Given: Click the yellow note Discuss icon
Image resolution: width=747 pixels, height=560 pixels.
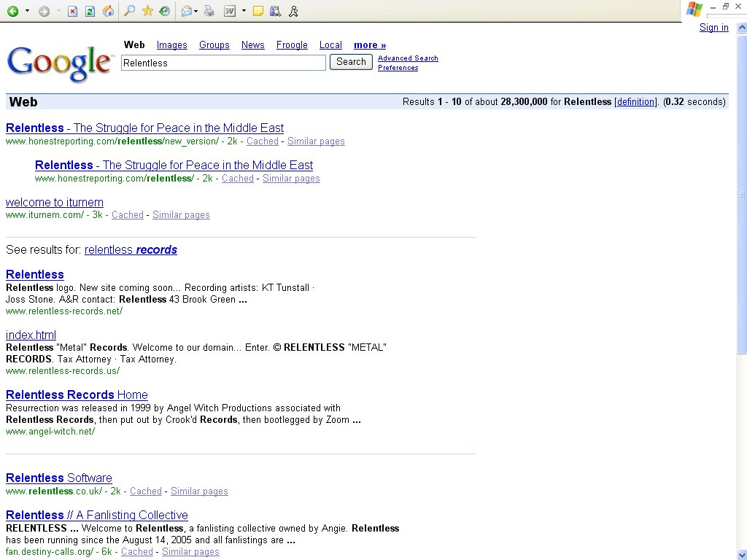Looking at the screenshot, I should point(258,11).
